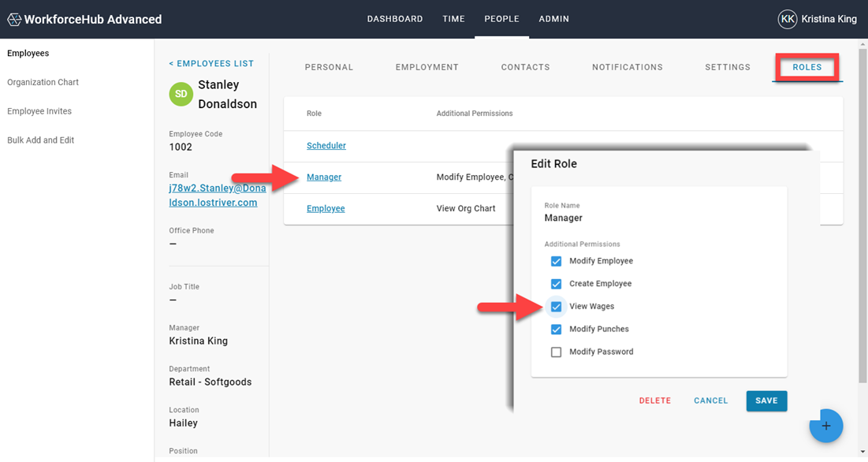
Task: Click the blue plus floating button
Action: tap(825, 426)
